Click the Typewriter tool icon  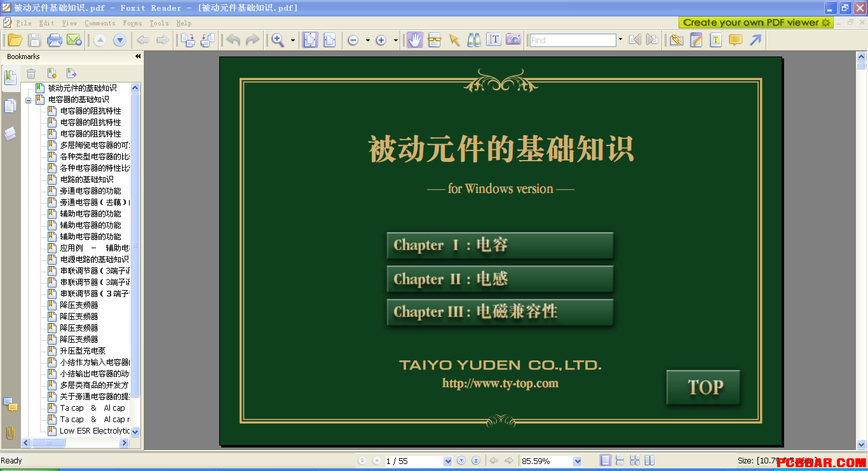pyautogui.click(x=715, y=40)
